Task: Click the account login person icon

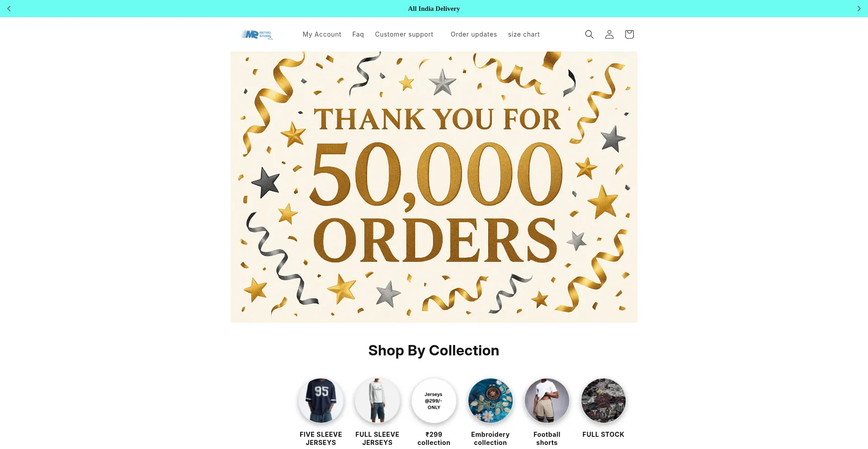Action: pyautogui.click(x=609, y=34)
